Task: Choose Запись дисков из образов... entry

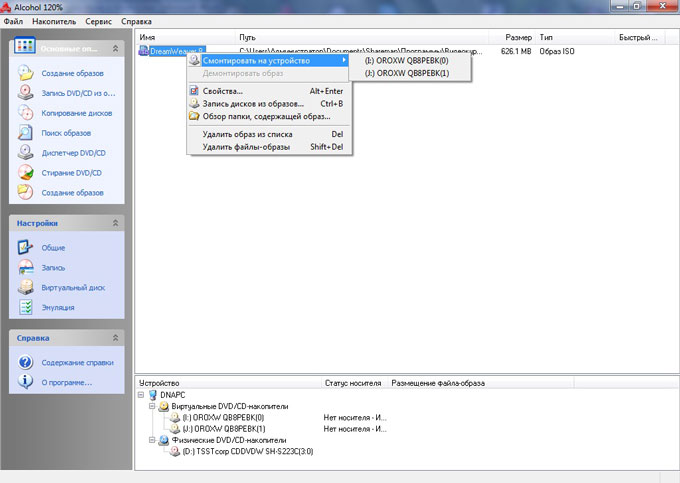Action: (268, 104)
